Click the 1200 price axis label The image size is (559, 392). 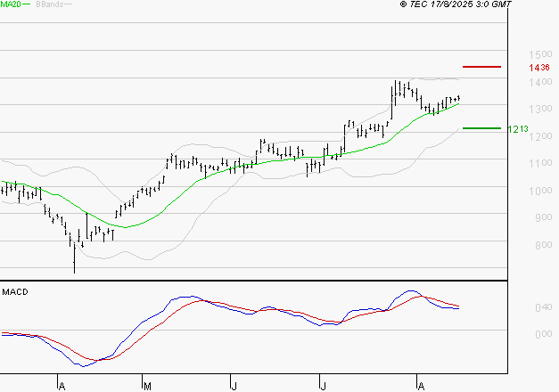tap(540, 136)
